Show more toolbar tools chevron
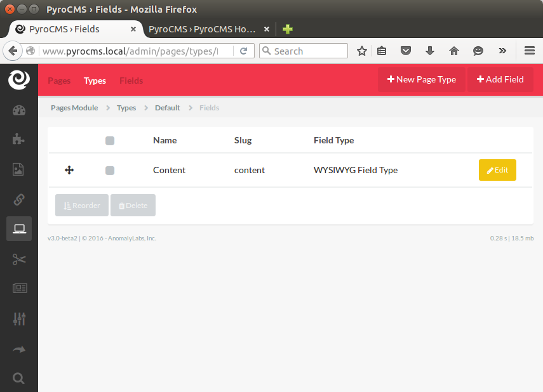The height and width of the screenshot is (392, 543). pyautogui.click(x=502, y=51)
